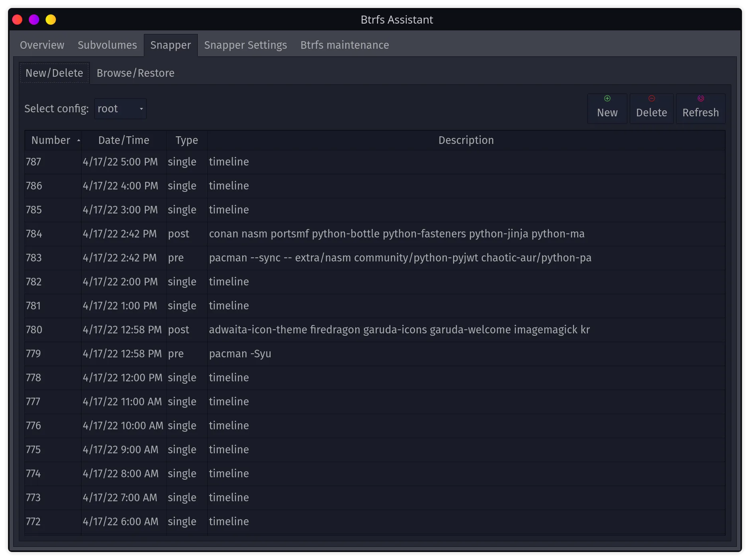Select the conan nasm portsmf description row
Image resolution: width=750 pixels, height=560 pixels.
(466, 234)
